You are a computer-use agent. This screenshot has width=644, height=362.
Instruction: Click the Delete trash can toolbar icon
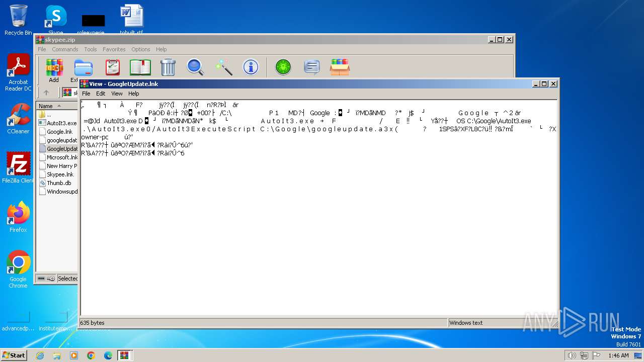point(168,67)
